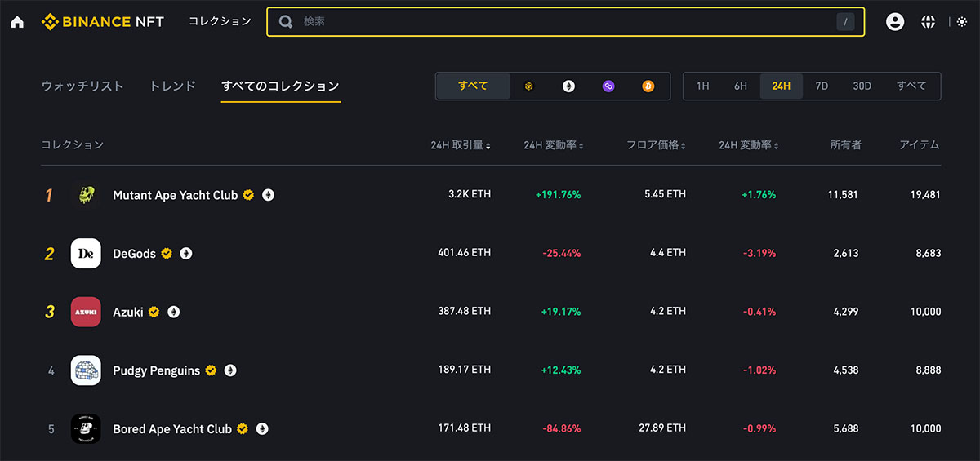
Task: Click the Mutant Ape Yacht Club thumbnail
Action: pos(86,195)
